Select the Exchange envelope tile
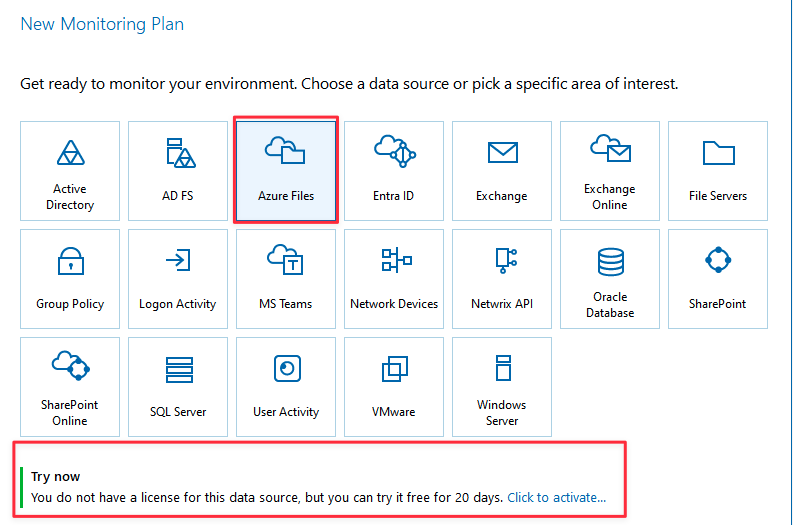This screenshot has height=525, width=793. coord(502,171)
